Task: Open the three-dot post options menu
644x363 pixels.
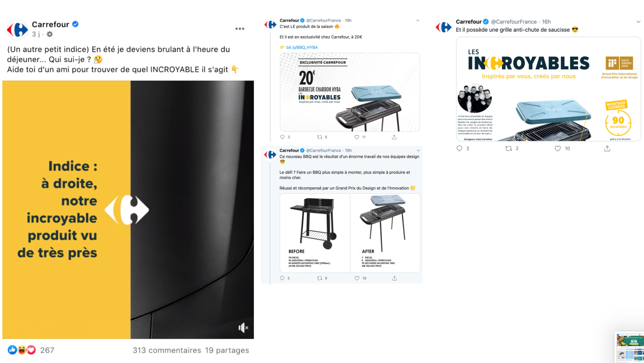Action: tap(240, 29)
